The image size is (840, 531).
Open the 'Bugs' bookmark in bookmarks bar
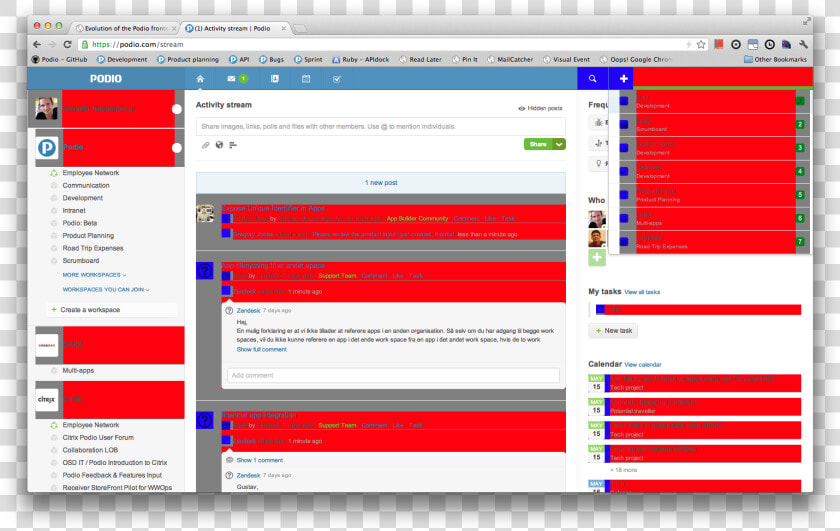click(271, 59)
